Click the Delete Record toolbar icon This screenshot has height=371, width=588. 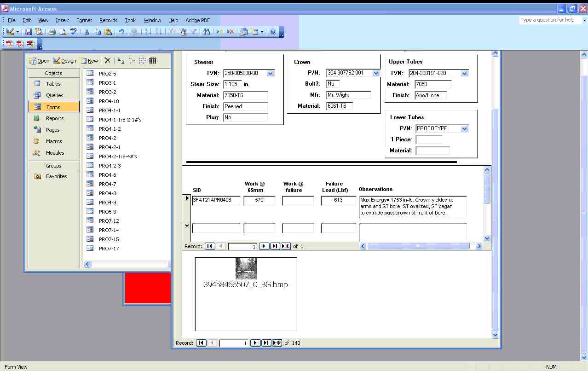tap(231, 32)
